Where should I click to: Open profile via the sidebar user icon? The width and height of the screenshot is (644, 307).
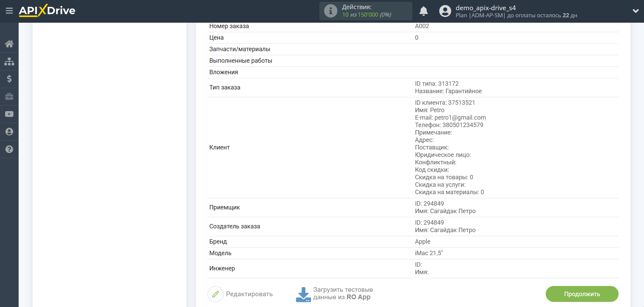click(9, 132)
